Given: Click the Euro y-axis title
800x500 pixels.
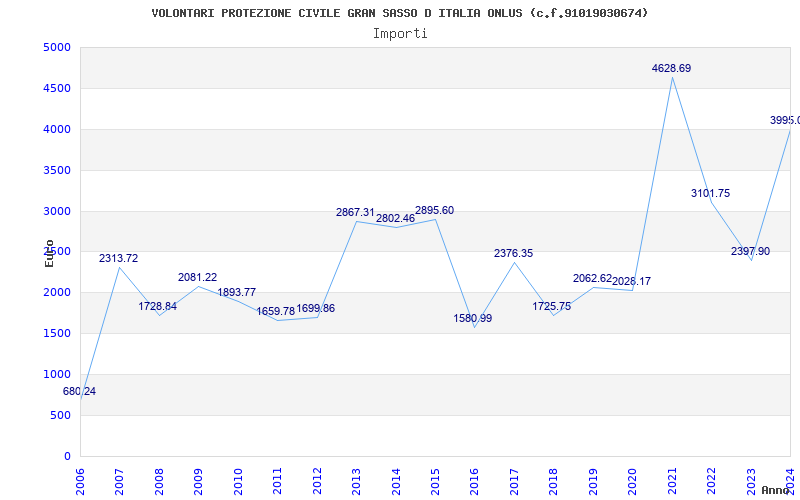Looking at the screenshot, I should coord(49,253).
